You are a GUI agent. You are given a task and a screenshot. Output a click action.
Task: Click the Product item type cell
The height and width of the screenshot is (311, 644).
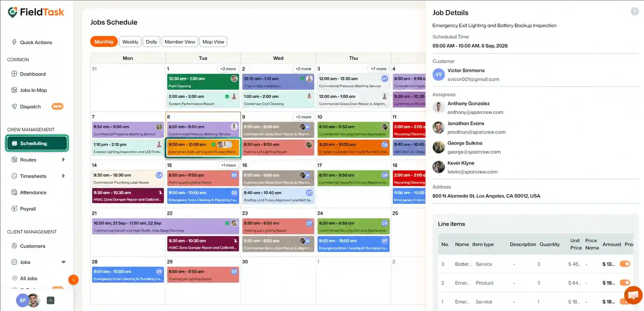(x=484, y=283)
